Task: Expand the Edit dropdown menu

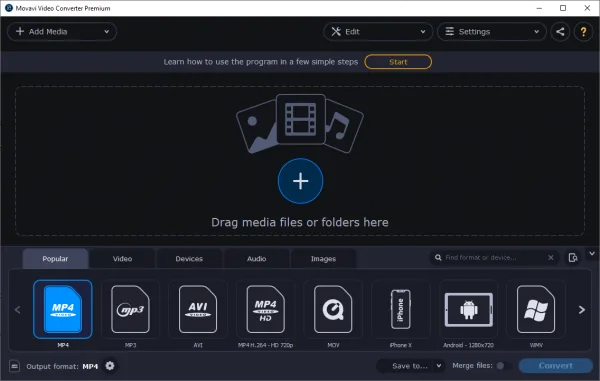Action: point(378,32)
